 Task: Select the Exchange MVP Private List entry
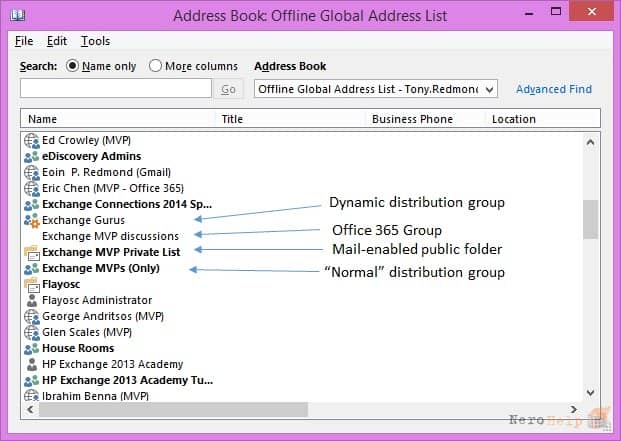(x=111, y=252)
